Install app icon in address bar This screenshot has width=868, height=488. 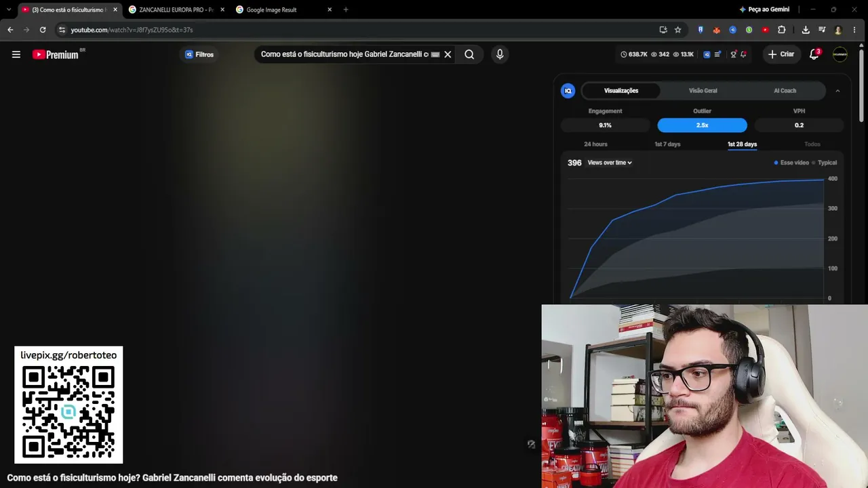point(663,30)
